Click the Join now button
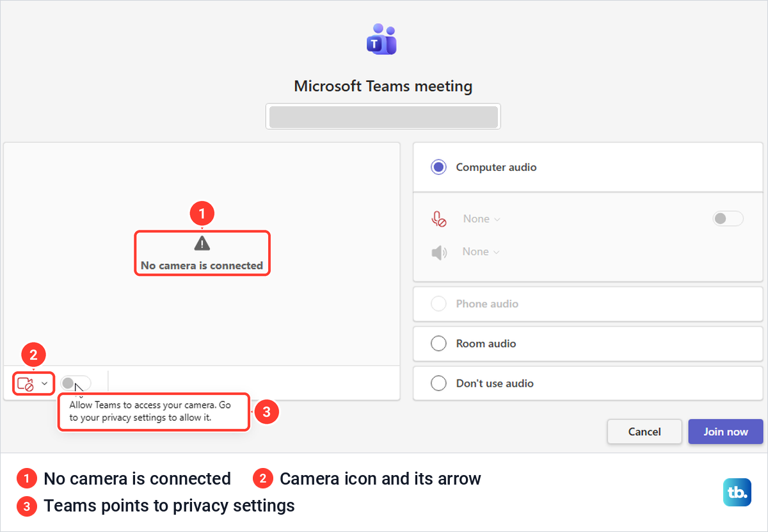The image size is (768, 532). coord(726,431)
